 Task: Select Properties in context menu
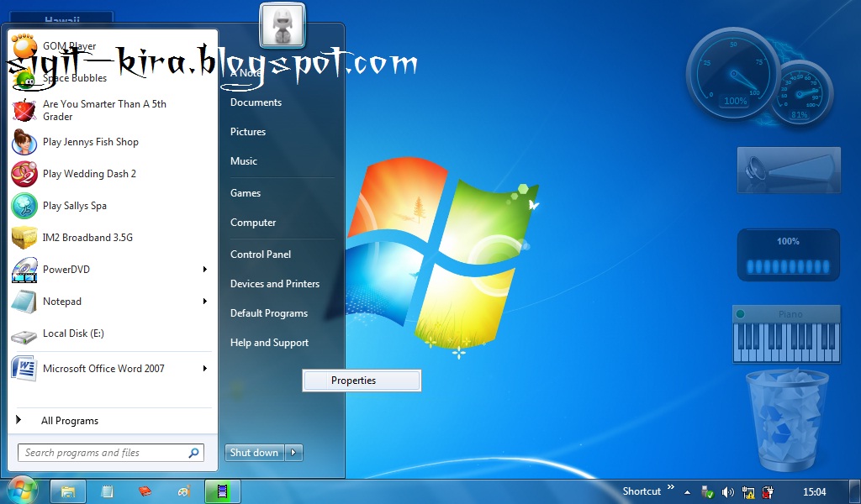[362, 381]
